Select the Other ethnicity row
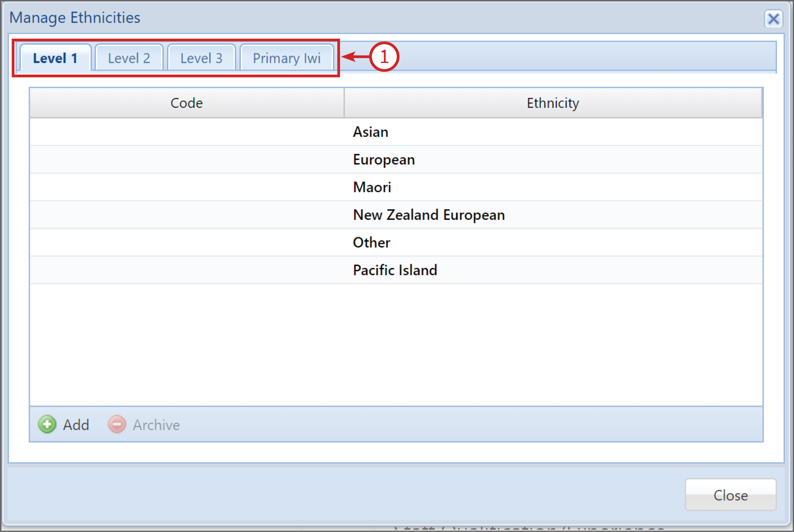Viewport: 794px width, 532px height. [396, 243]
